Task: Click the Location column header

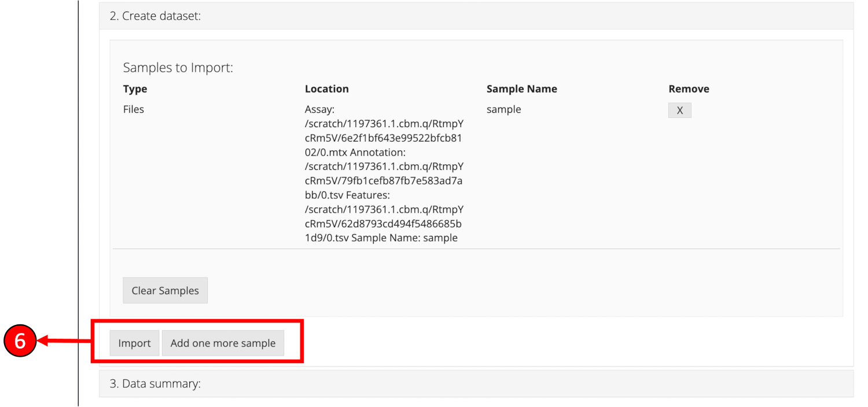Action: tap(326, 89)
